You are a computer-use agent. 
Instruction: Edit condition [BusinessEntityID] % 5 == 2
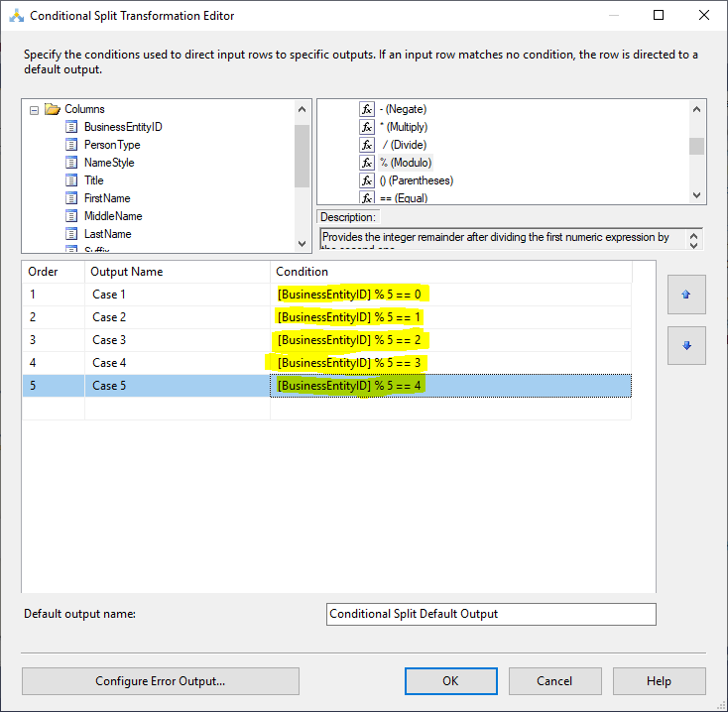(451, 340)
